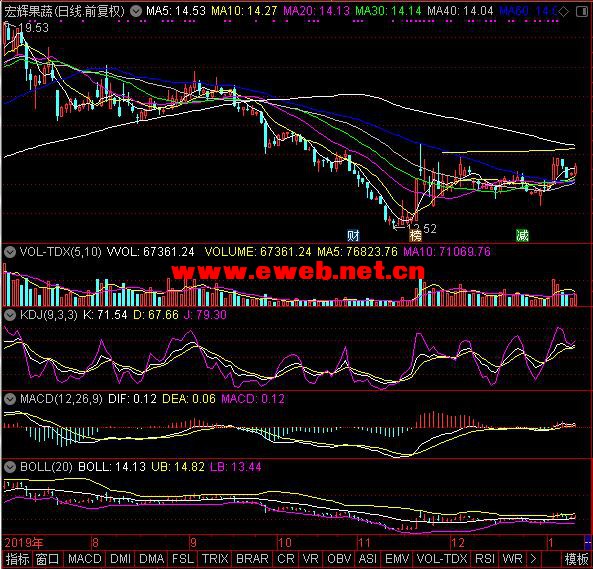
Task: Click the blue 财 marker on chart
Action: [353, 236]
